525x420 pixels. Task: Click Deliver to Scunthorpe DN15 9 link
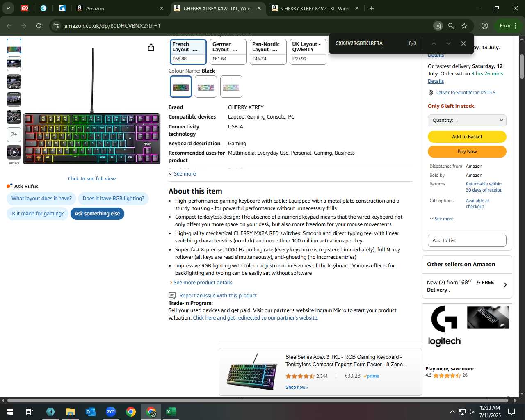pyautogui.click(x=465, y=93)
